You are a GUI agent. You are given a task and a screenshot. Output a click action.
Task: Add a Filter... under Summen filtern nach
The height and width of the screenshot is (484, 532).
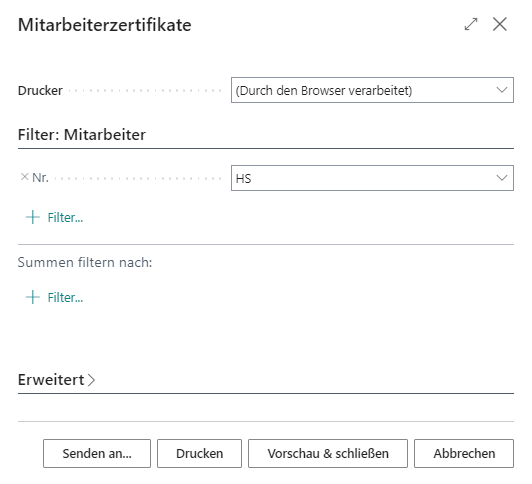click(65, 297)
